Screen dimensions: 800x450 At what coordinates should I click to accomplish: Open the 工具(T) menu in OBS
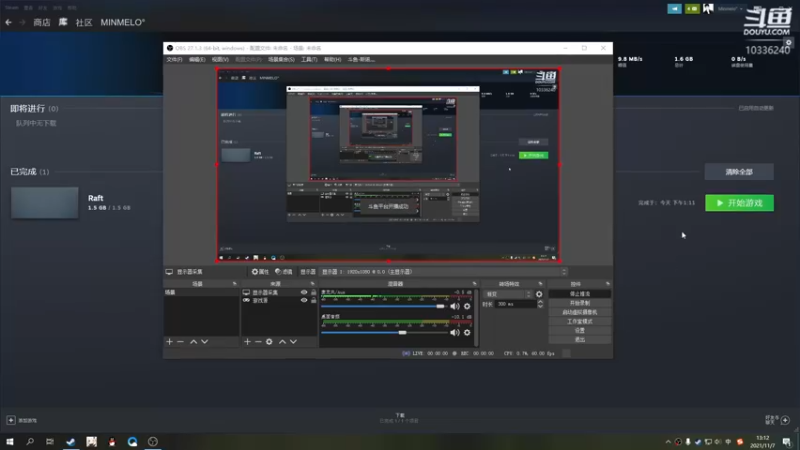point(309,60)
